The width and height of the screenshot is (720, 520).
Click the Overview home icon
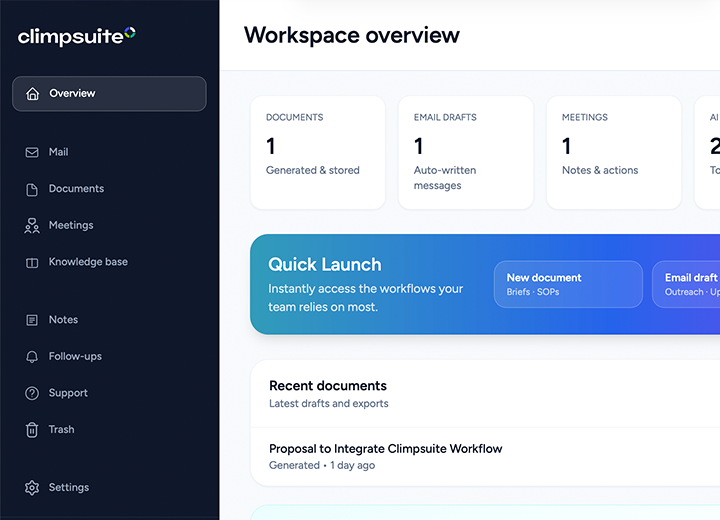click(x=32, y=93)
